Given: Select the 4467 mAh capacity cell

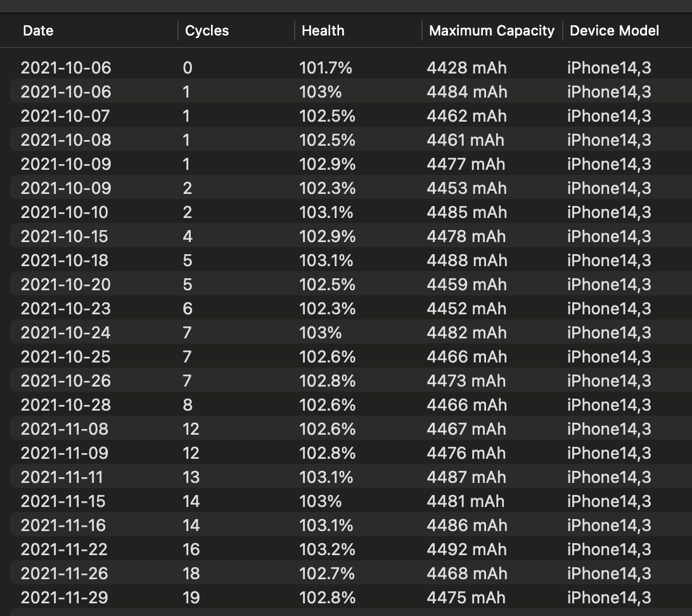Looking at the screenshot, I should pyautogui.click(x=466, y=429).
